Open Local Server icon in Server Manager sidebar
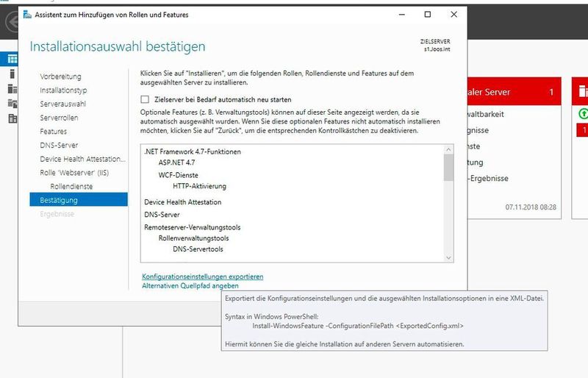Image resolution: width=588 pixels, height=378 pixels. [12, 74]
